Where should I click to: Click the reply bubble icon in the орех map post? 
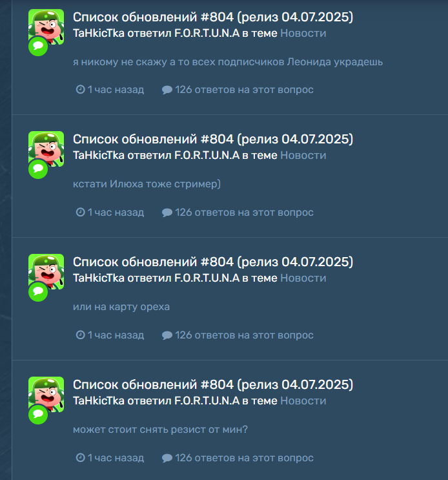167,335
